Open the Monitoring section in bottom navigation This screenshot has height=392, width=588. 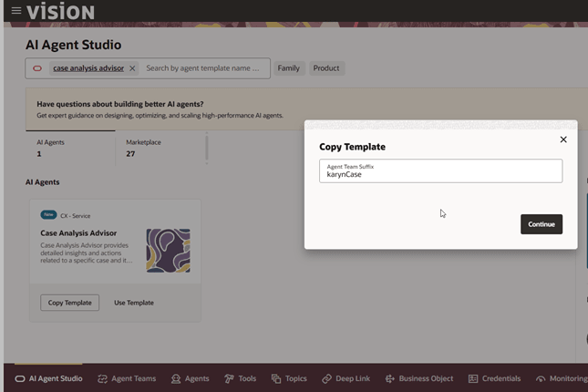click(562, 378)
